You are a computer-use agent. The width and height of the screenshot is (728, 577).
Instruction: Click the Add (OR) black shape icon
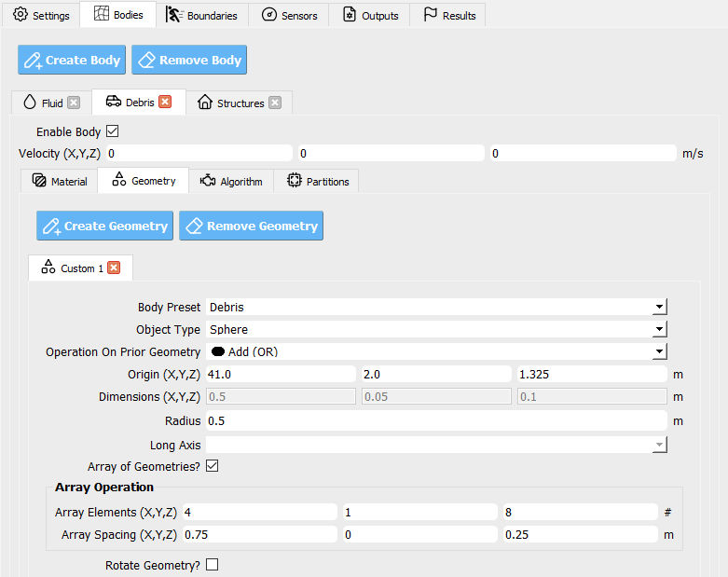point(218,351)
